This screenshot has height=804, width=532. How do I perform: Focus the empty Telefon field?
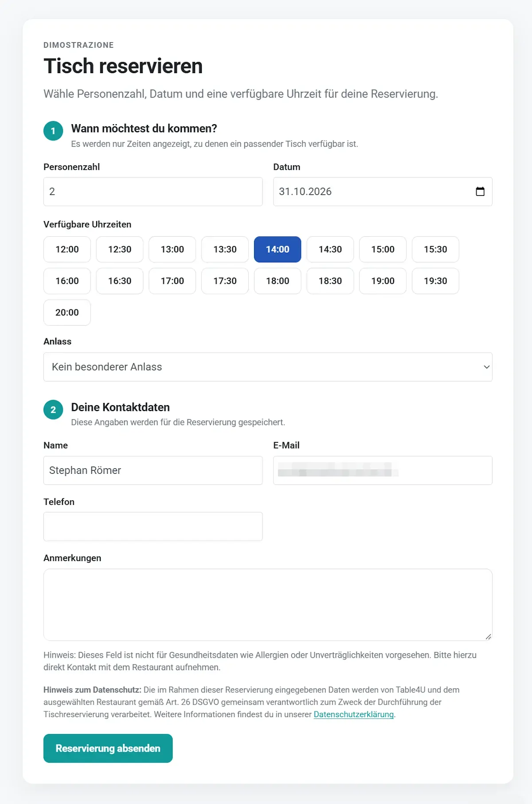(153, 527)
